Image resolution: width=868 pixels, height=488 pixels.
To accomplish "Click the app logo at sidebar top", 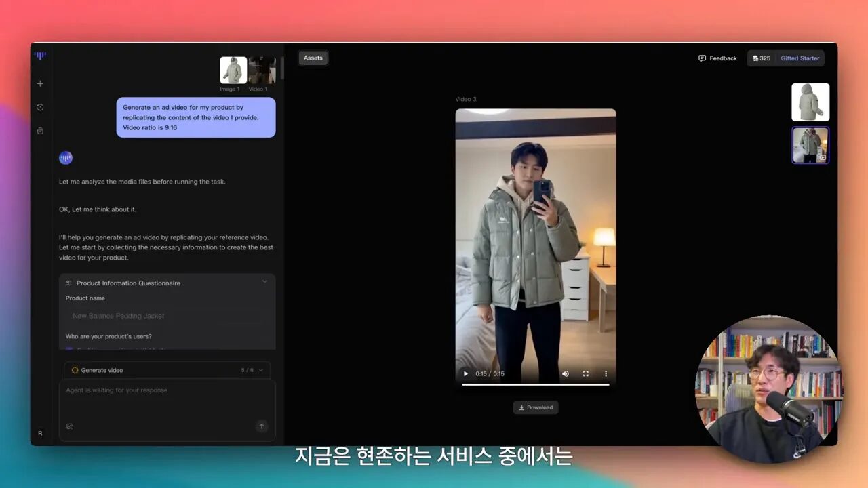I will click(39, 56).
